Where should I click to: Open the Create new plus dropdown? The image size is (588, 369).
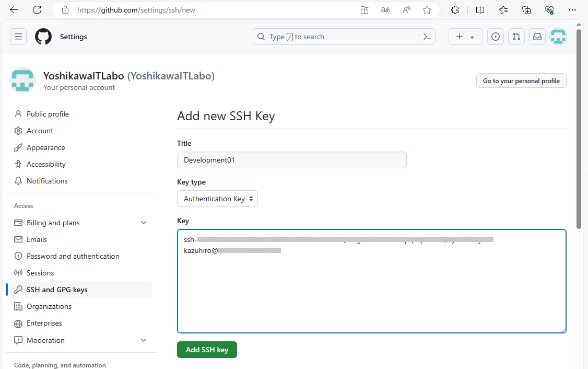(465, 37)
